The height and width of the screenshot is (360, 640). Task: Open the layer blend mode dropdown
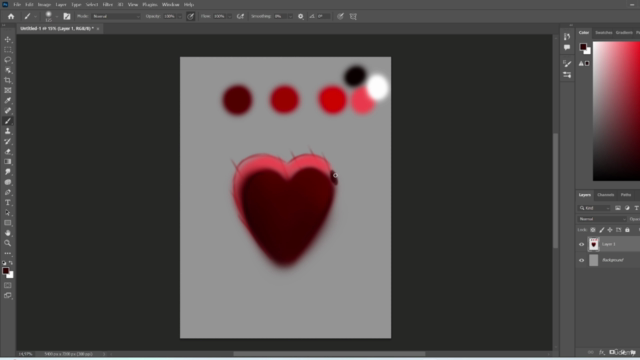pos(602,219)
